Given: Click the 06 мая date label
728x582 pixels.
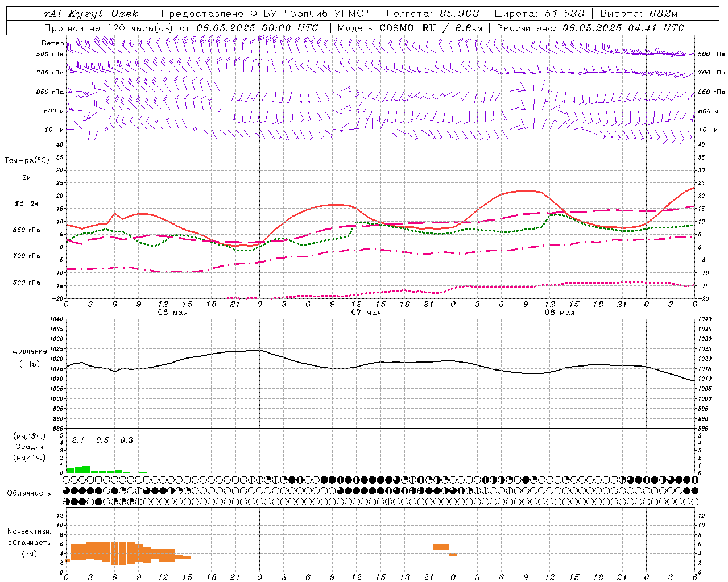Looking at the screenshot, I should [172, 312].
